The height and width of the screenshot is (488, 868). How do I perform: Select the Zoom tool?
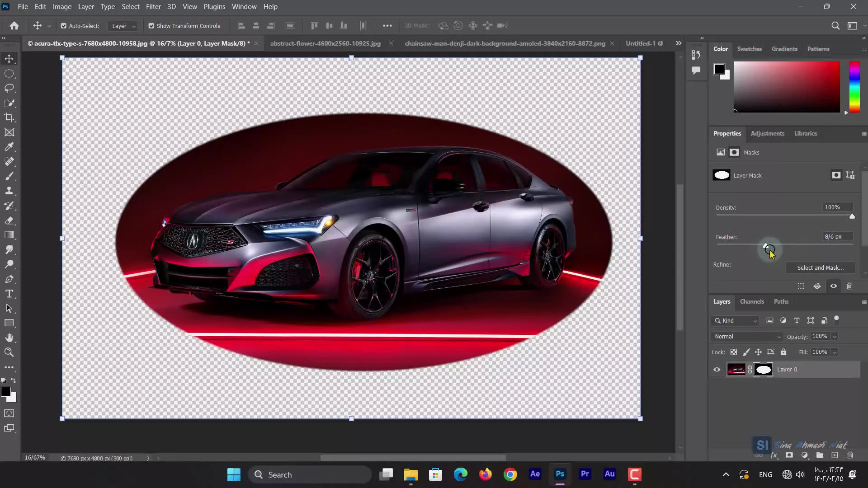(9, 352)
